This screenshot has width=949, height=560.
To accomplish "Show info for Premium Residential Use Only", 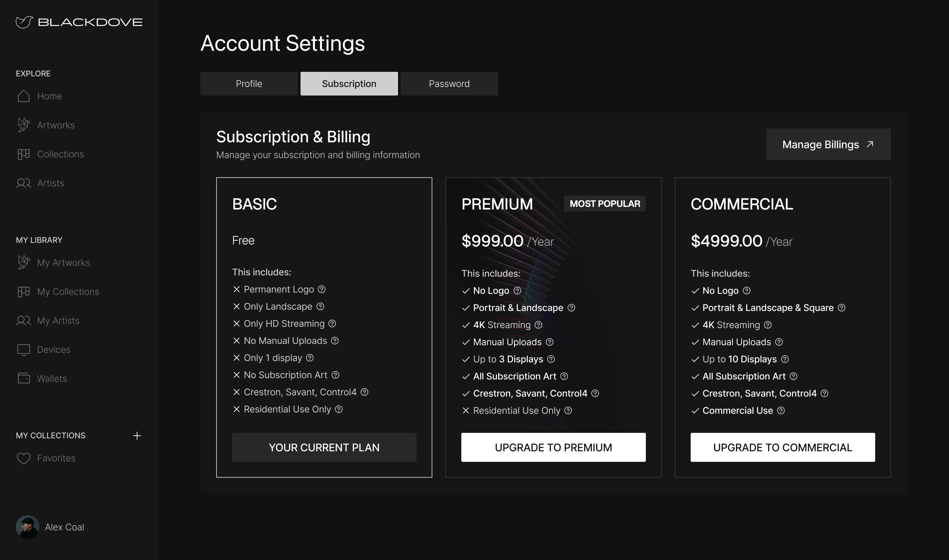I will 568,410.
